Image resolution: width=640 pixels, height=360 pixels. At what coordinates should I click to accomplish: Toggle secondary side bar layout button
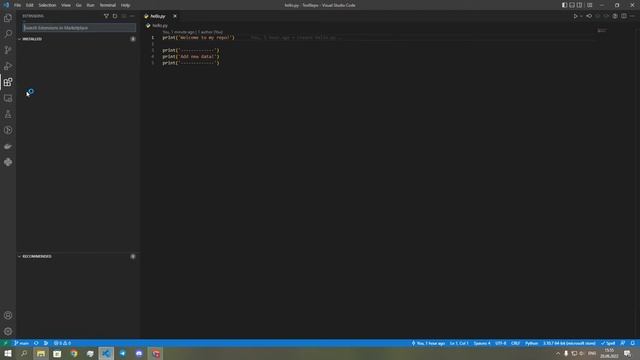coord(579,5)
